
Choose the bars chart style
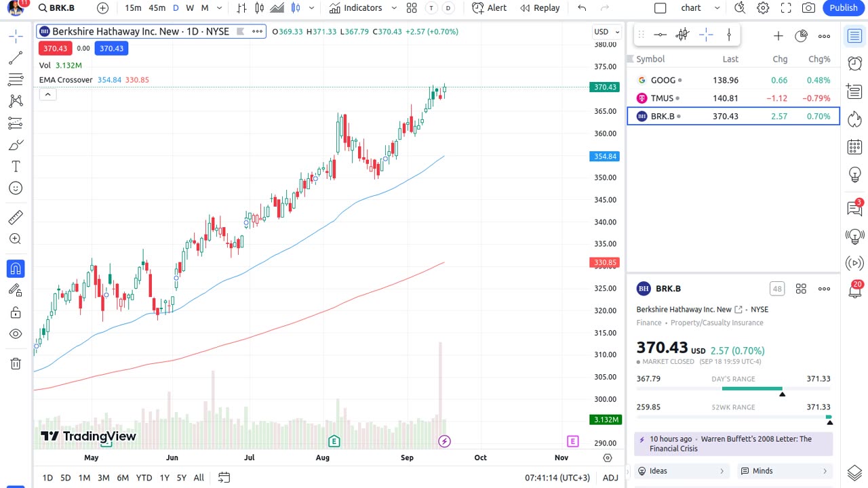click(242, 8)
